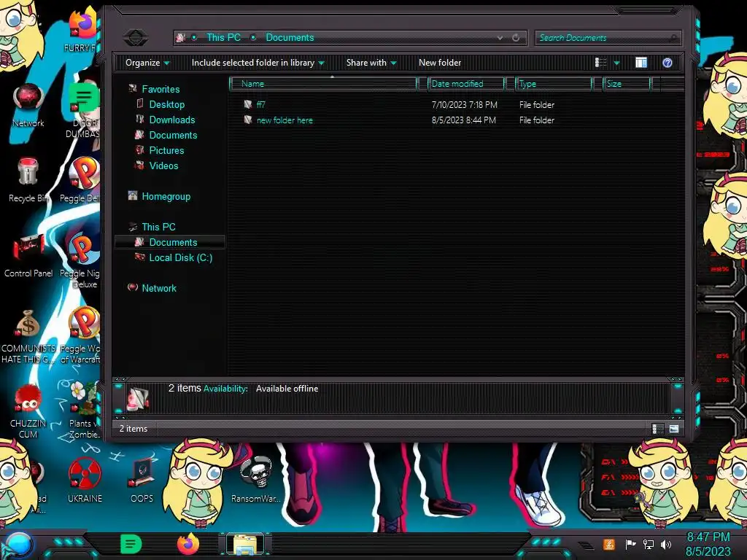The image size is (747, 560).
Task: Open Explorer help
Action: click(667, 63)
